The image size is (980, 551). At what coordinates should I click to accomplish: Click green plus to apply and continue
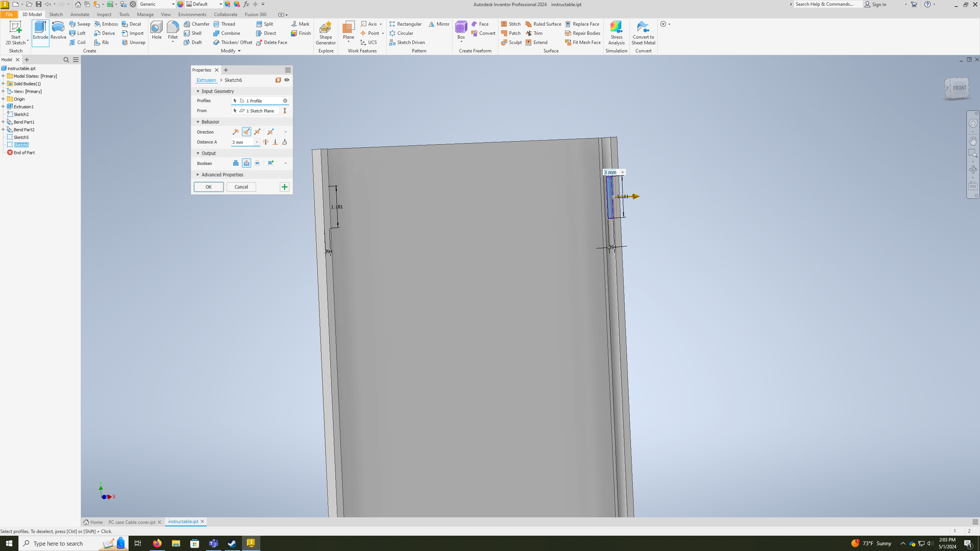(x=284, y=187)
